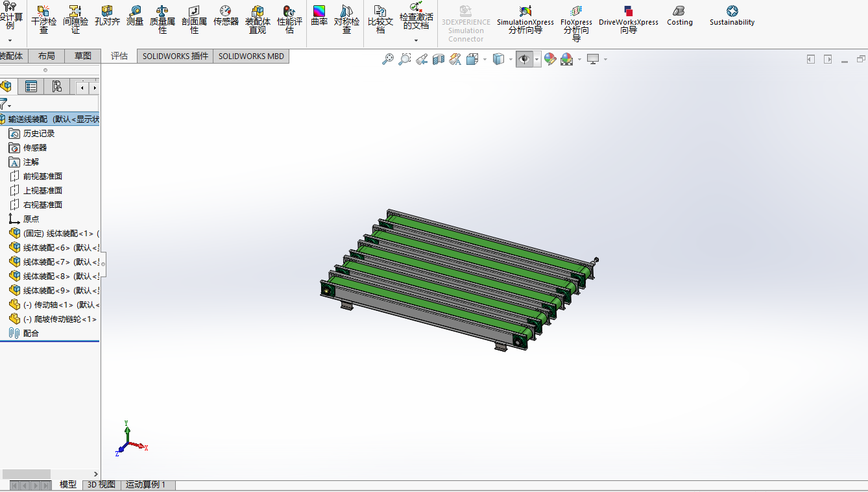Show 曲率 curvature display
868x492 pixels.
tap(319, 16)
